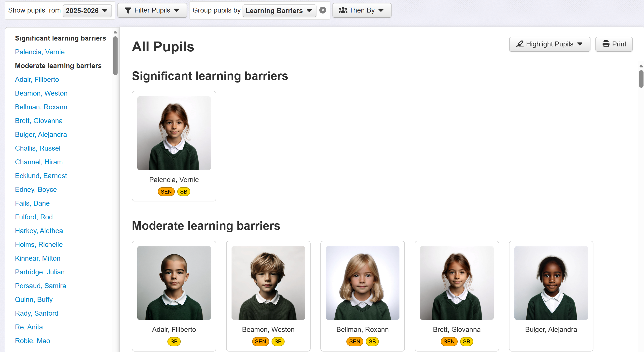Select the Moderate learning barriers sidebar heading
This screenshot has width=644, height=352.
(x=58, y=66)
